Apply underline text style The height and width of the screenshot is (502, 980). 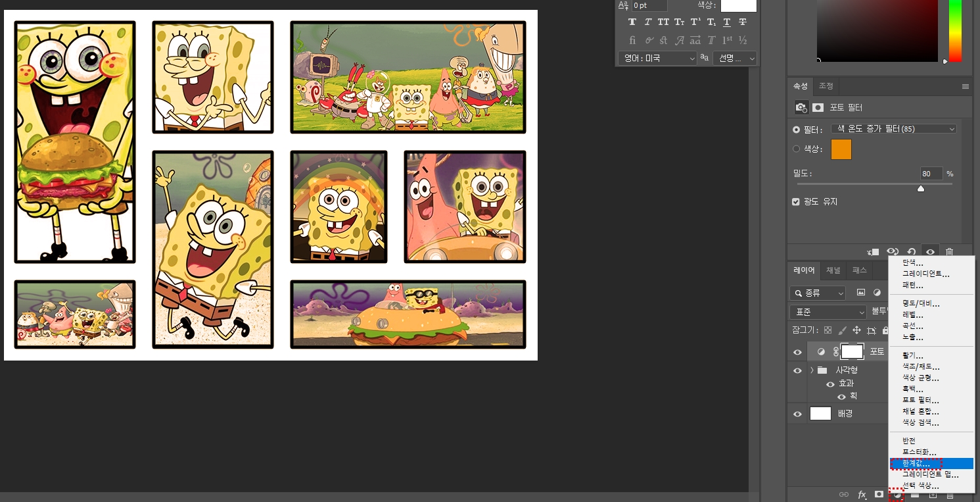point(727,22)
